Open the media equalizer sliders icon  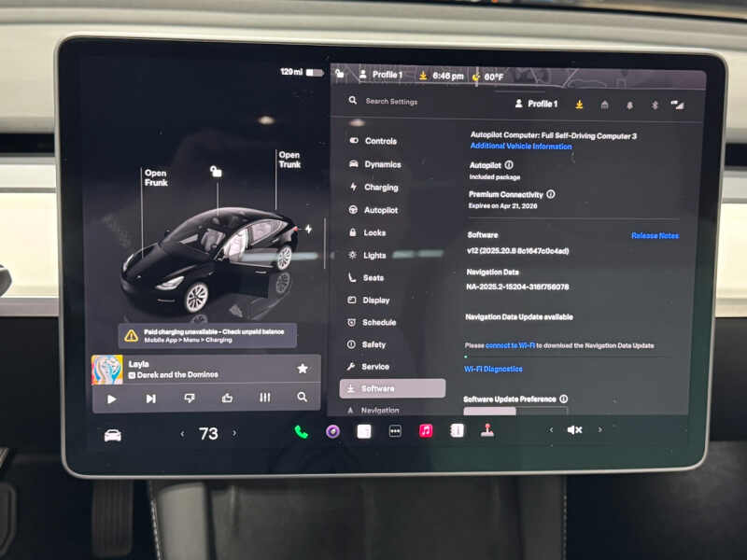(265, 398)
